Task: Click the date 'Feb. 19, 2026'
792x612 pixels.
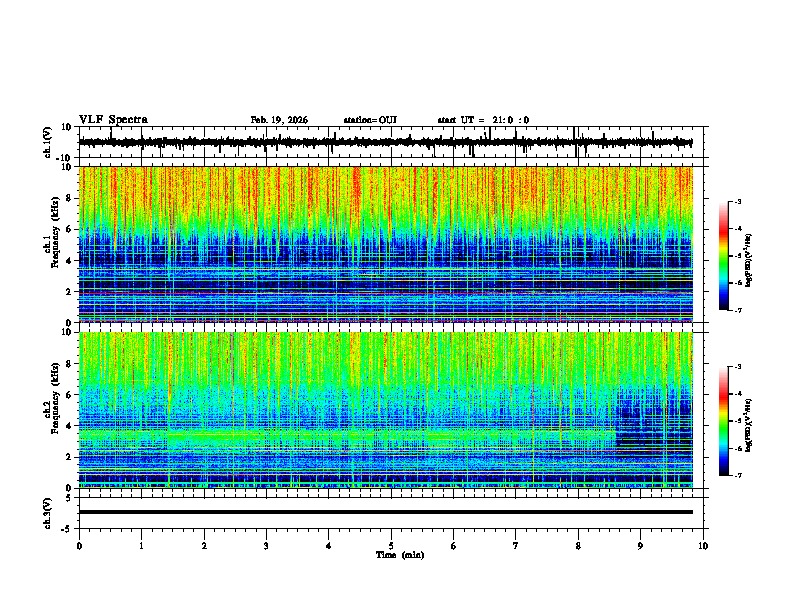Action: pos(279,120)
